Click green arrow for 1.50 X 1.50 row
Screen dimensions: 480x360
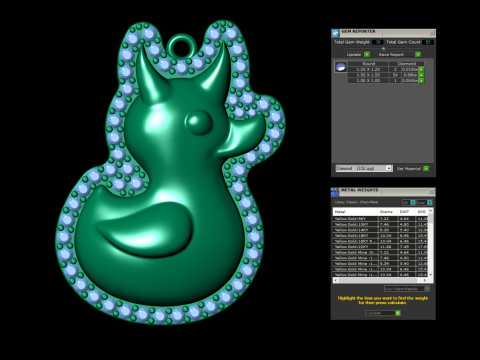tap(421, 75)
